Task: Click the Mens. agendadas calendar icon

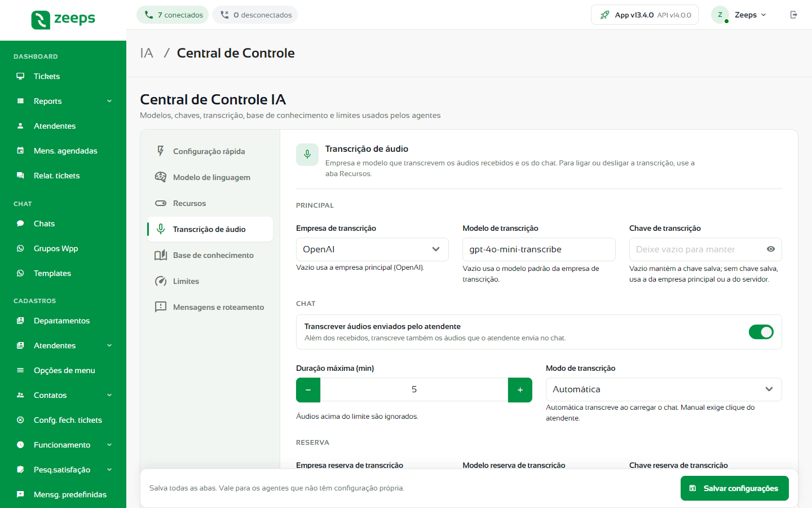Action: point(20,151)
